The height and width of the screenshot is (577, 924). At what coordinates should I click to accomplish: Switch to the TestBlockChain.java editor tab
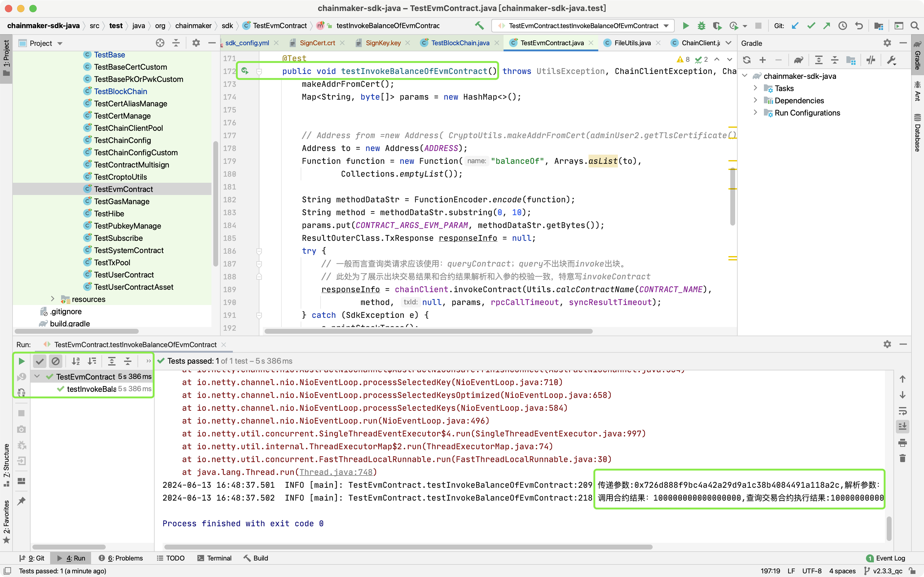click(x=460, y=43)
